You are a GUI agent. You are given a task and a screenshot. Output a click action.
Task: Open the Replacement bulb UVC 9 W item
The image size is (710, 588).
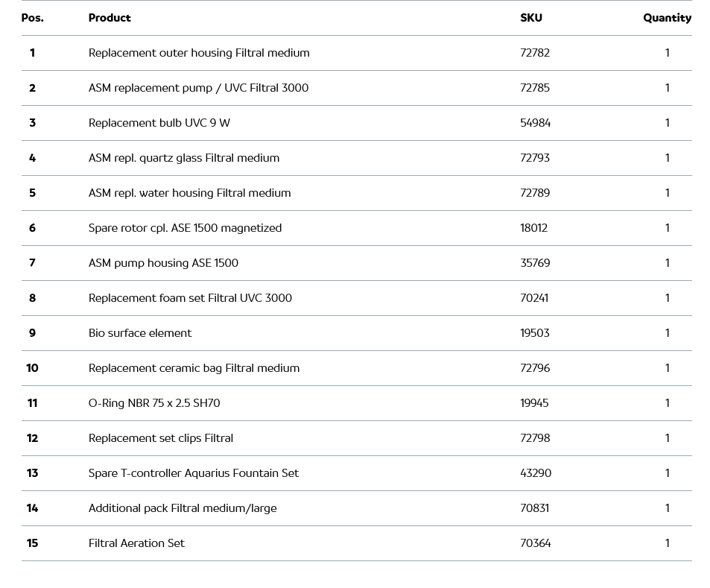click(x=159, y=123)
